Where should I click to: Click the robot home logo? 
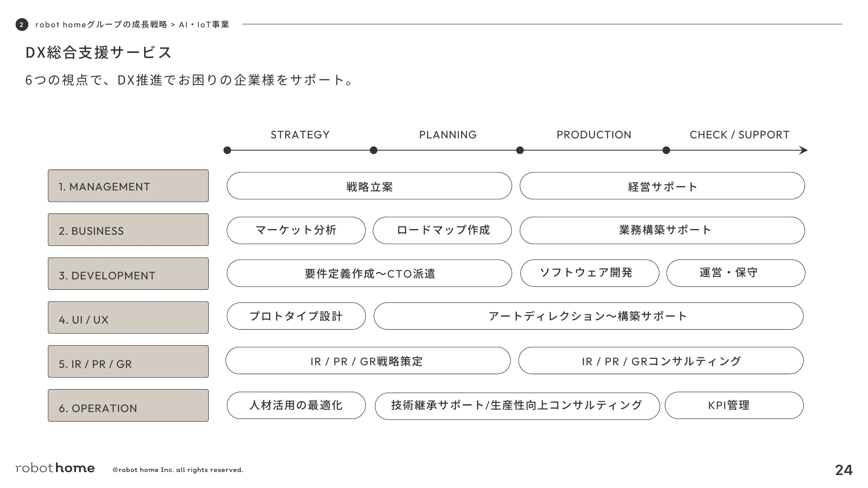55,468
